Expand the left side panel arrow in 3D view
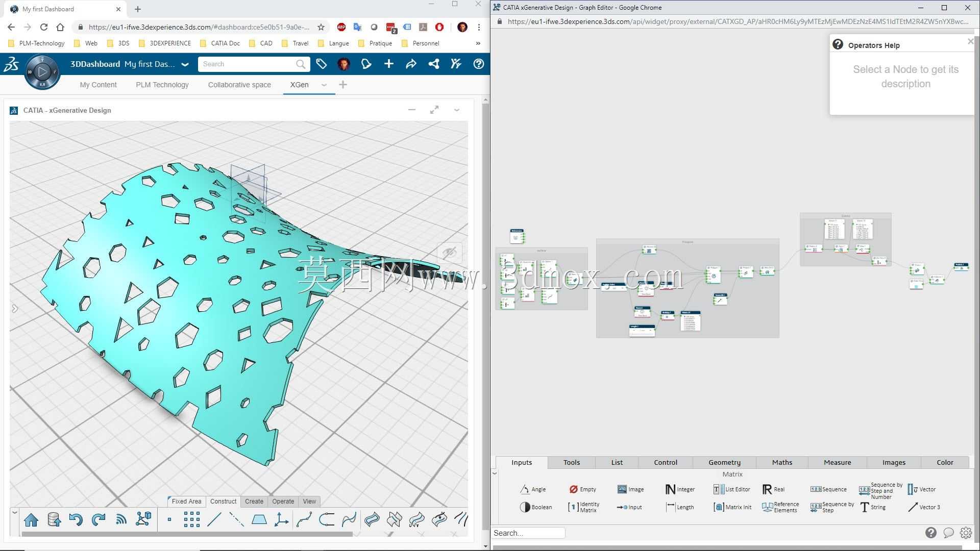The height and width of the screenshot is (551, 980). click(15, 309)
